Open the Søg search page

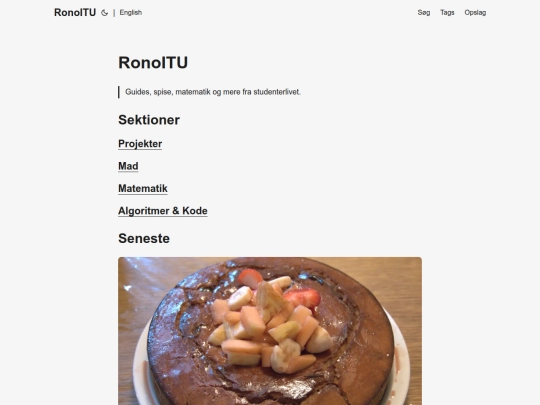pyautogui.click(x=424, y=12)
